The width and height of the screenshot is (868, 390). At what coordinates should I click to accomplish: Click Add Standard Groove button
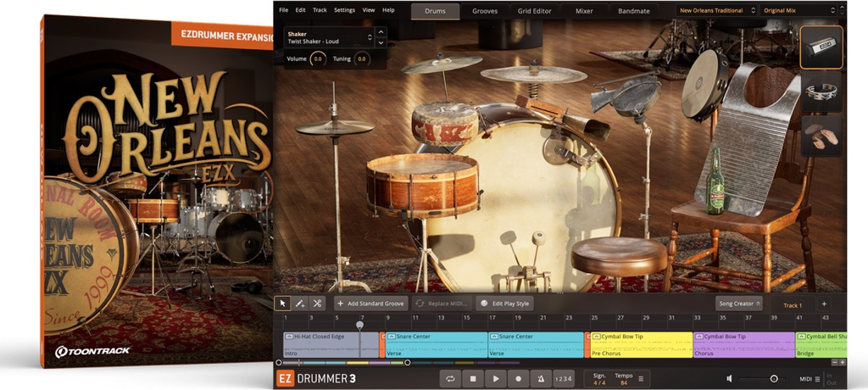click(370, 303)
